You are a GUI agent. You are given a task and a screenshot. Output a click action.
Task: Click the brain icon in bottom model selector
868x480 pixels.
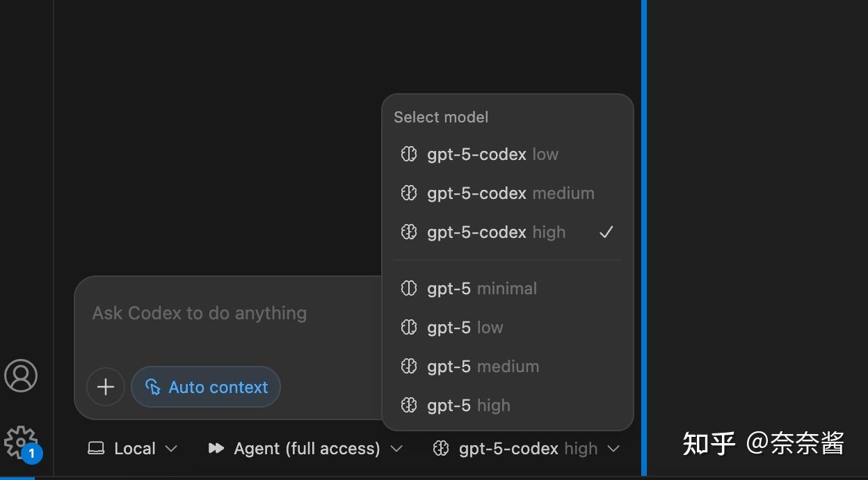[441, 449]
